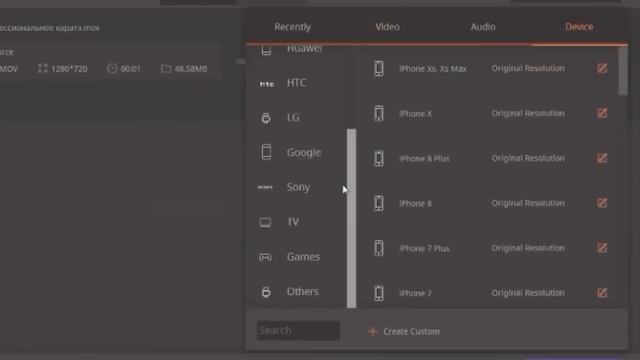The image size is (640, 360).
Task: Focus the Search input field
Action: click(x=298, y=330)
